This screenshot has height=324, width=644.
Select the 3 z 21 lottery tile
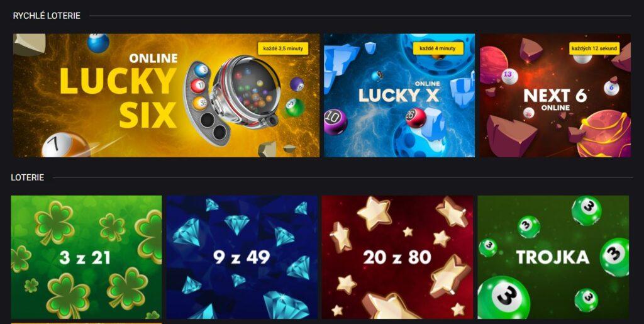pos(86,257)
